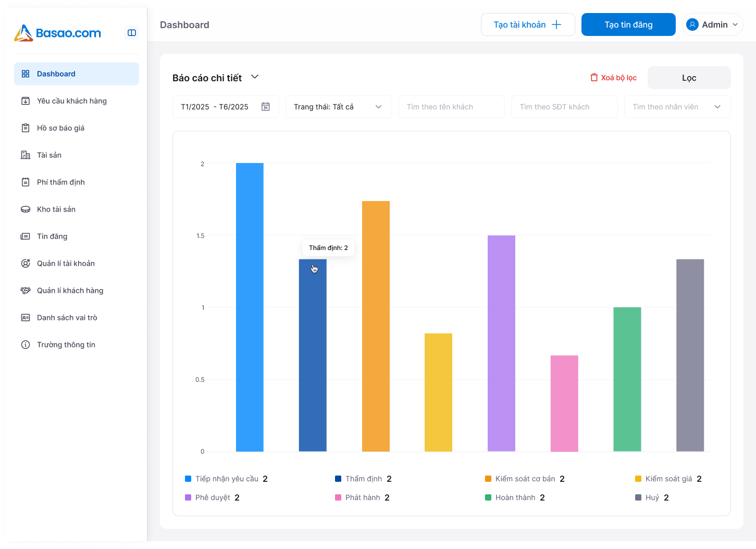Click the trash icon beside Xoá bộ lọc
Image resolution: width=756 pixels, height=549 pixels.
tap(594, 78)
